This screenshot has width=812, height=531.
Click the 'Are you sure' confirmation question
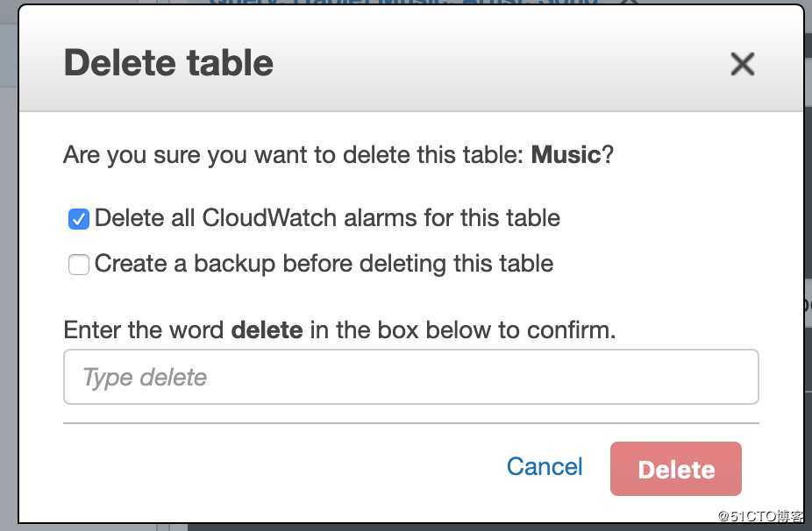338,155
